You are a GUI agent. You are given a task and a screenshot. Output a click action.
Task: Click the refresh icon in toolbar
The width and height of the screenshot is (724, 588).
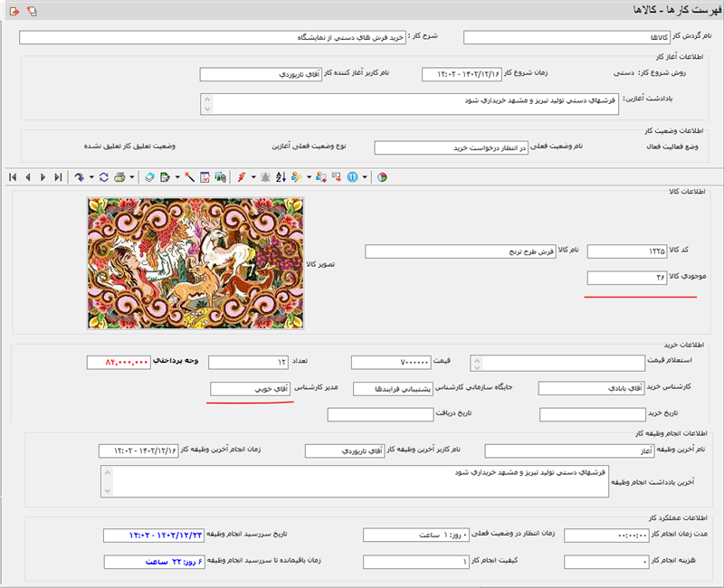(x=104, y=177)
